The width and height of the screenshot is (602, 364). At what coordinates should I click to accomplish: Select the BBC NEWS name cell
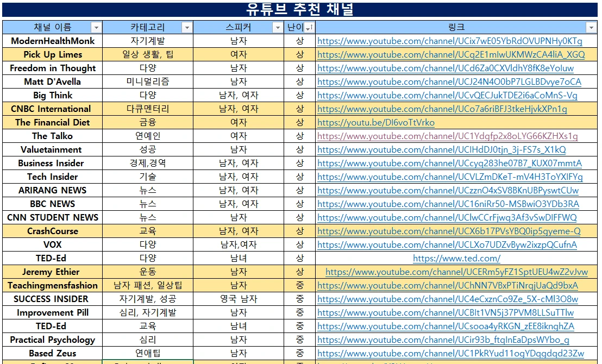(53, 204)
